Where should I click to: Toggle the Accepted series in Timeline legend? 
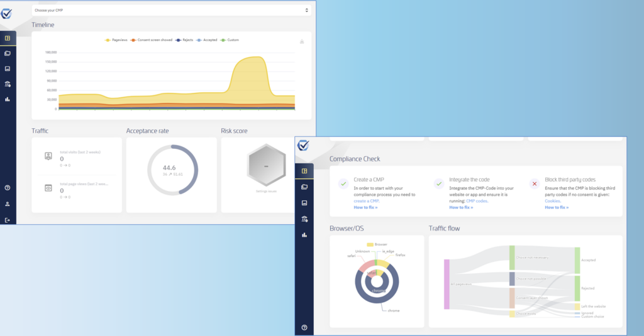point(207,40)
